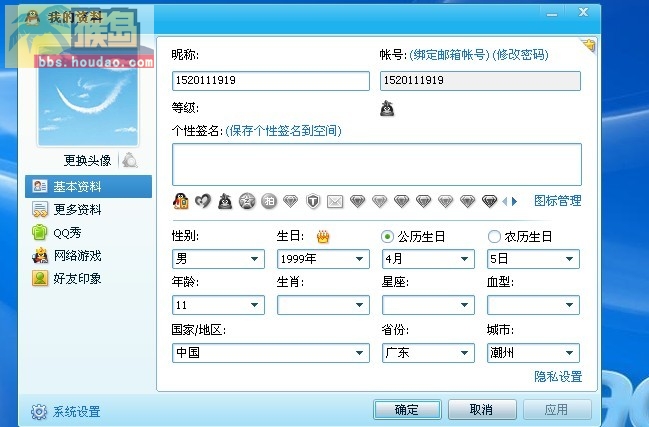Click the 更多资料 document icon
649x427 pixels.
point(40,209)
